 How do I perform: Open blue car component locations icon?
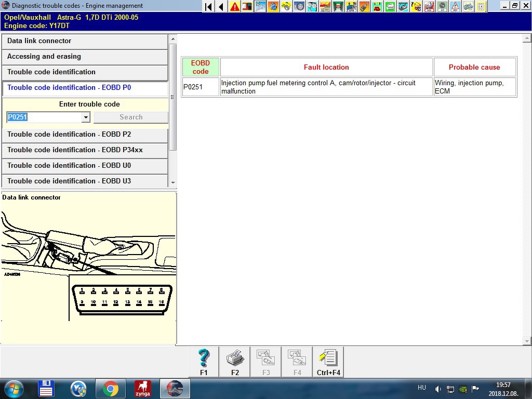[468, 6]
